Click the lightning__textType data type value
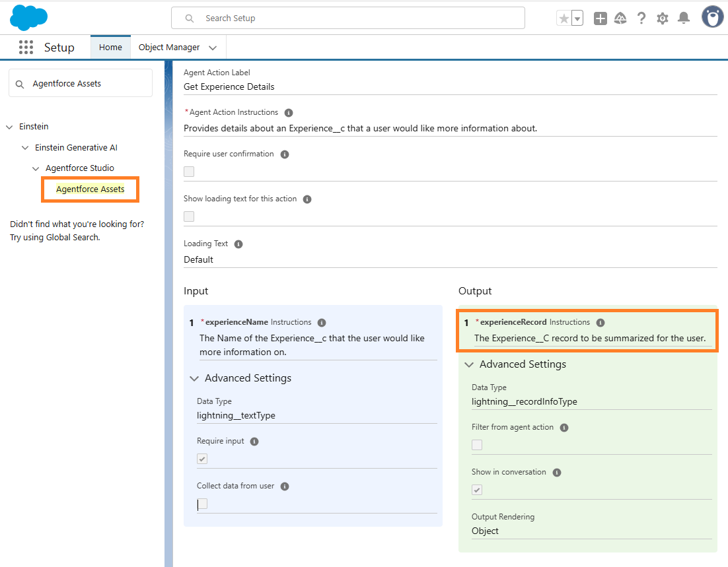The height and width of the screenshot is (567, 728). tap(236, 416)
